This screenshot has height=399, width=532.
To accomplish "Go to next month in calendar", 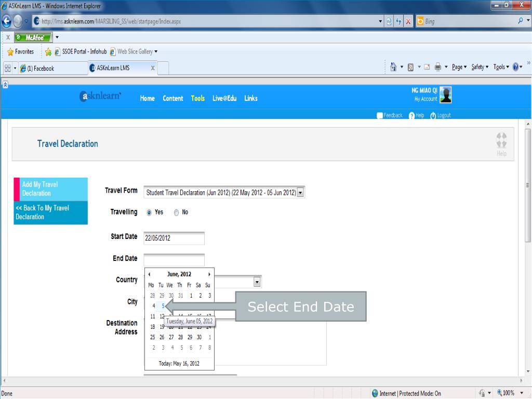I will [209, 274].
